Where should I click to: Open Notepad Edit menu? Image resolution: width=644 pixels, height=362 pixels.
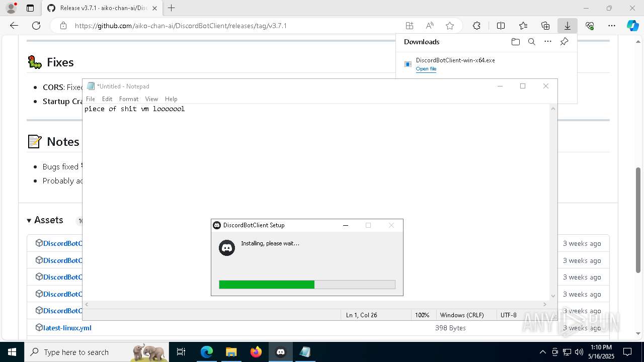point(107,99)
